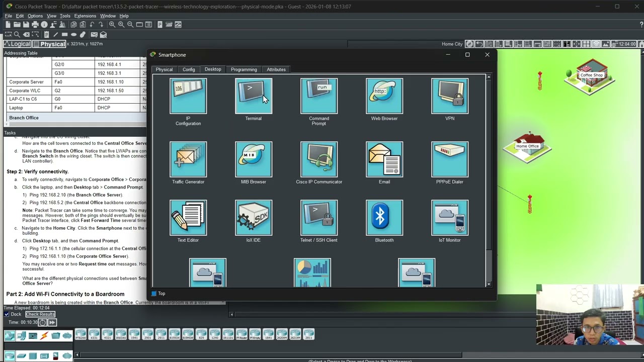
Task: Toggle the Dock checkbox
Action: coord(7,314)
